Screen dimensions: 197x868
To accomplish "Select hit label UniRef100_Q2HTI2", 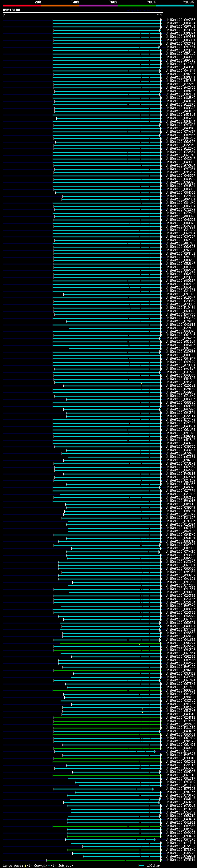I will (x=180, y=718).
